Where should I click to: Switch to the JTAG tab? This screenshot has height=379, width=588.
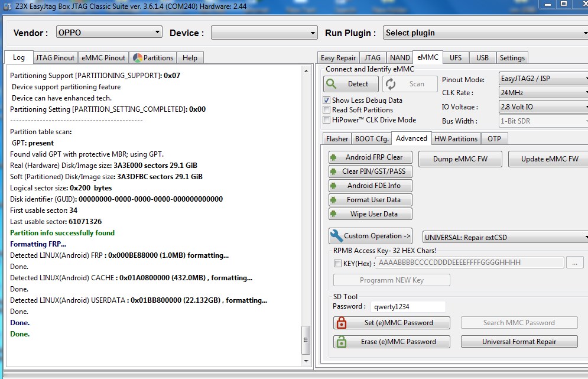pos(372,58)
